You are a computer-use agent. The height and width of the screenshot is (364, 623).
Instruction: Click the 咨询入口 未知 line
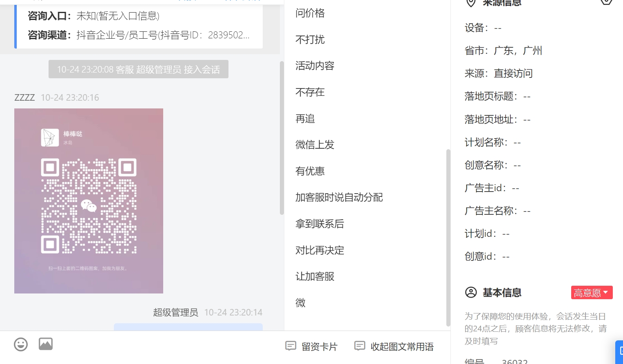coord(93,16)
